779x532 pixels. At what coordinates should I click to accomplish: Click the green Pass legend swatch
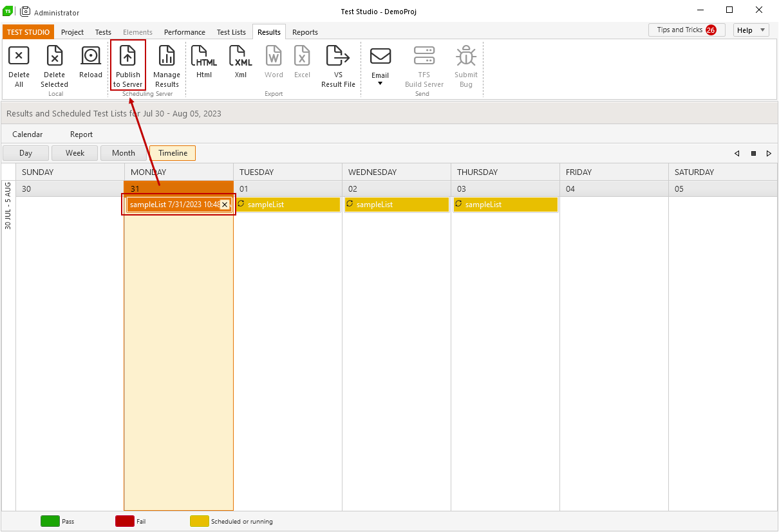click(x=50, y=521)
